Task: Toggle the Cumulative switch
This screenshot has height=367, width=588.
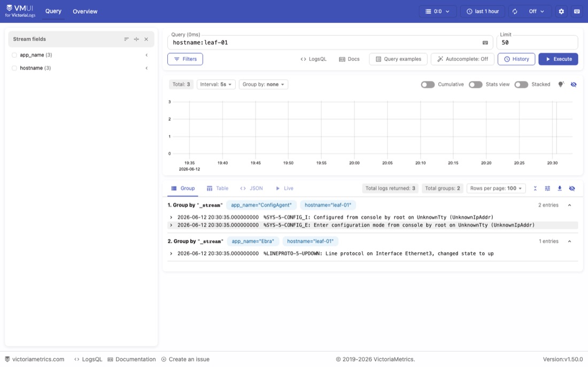Action: click(428, 84)
